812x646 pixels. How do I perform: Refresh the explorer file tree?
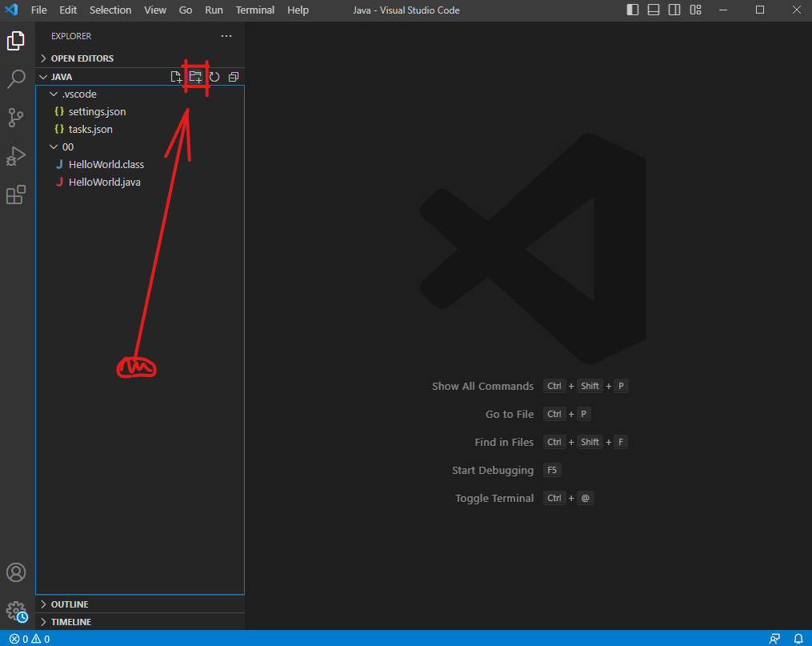click(x=214, y=77)
